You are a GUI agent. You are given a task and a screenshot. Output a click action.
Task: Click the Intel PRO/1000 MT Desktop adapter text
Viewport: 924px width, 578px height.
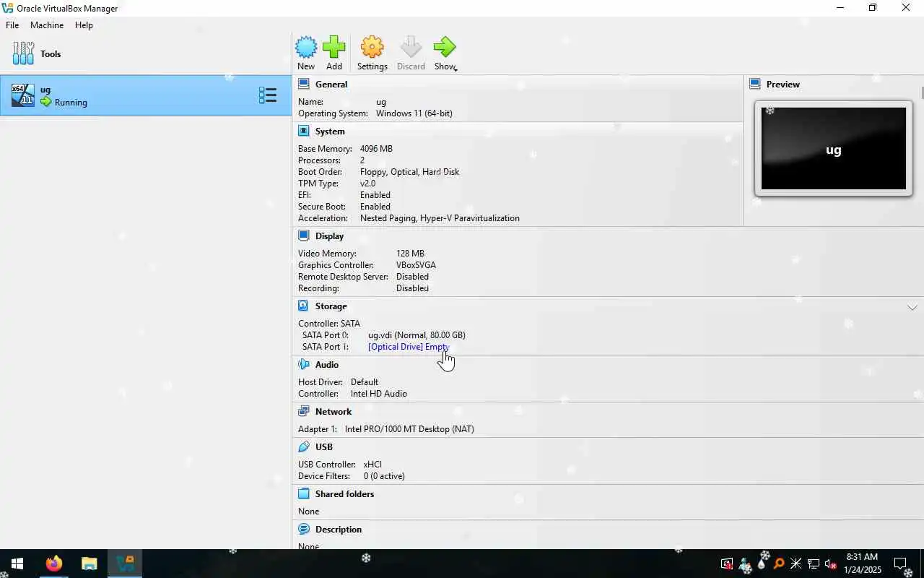(409, 429)
